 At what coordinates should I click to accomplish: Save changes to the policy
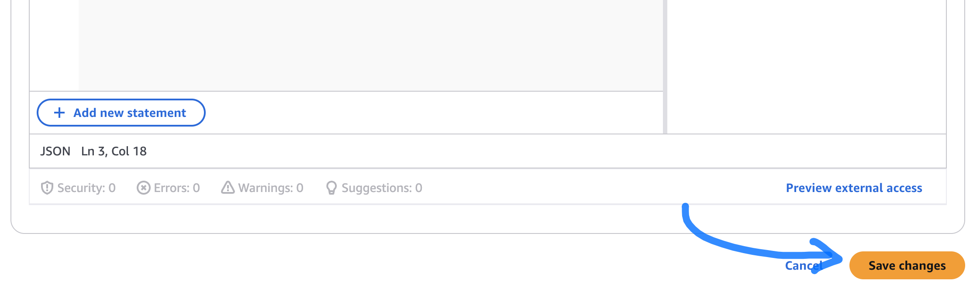click(907, 265)
